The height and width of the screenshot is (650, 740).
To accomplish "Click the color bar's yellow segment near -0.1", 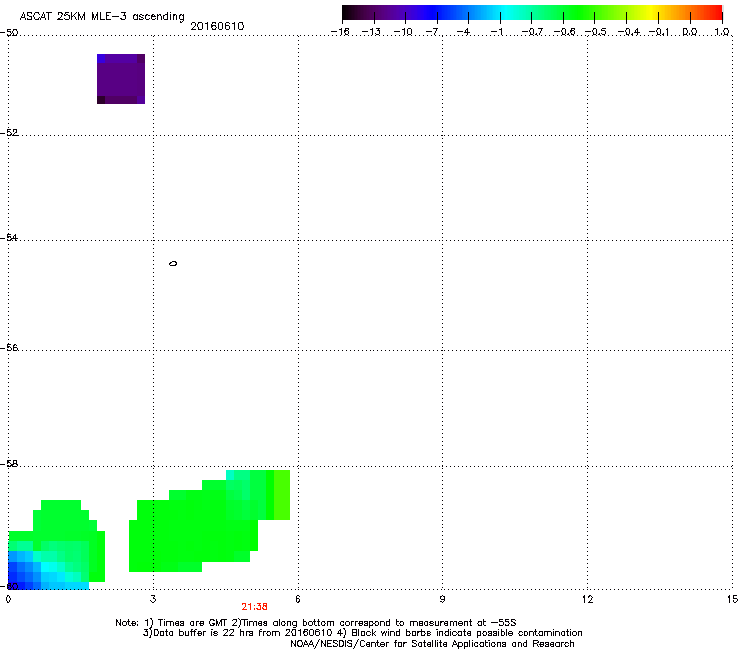I will (654, 13).
